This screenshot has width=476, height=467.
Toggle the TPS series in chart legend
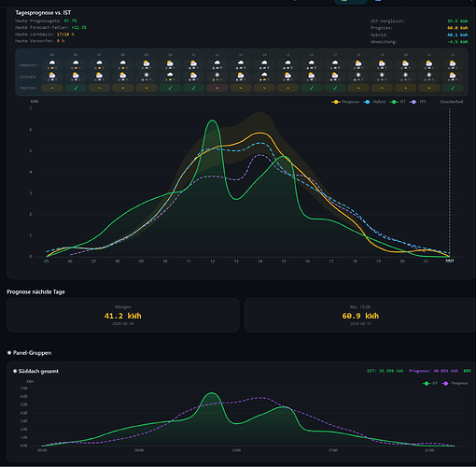(418, 102)
